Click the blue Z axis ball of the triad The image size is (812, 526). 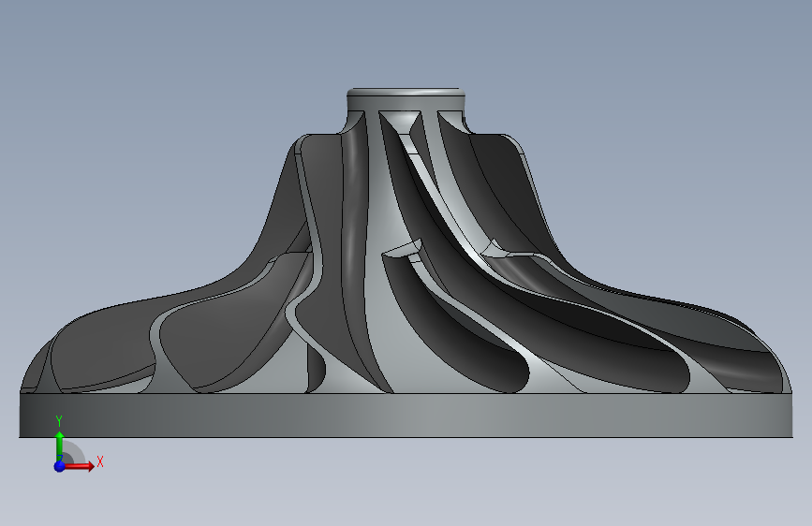coord(60,466)
